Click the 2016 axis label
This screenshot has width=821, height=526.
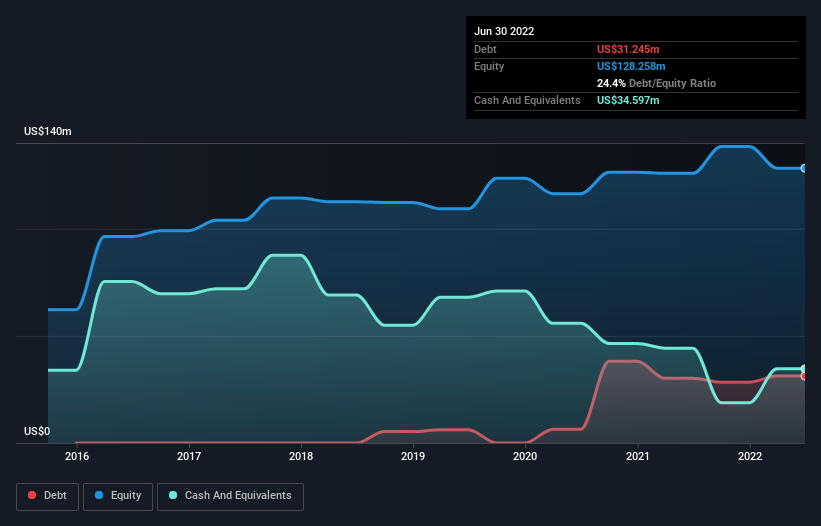point(77,456)
